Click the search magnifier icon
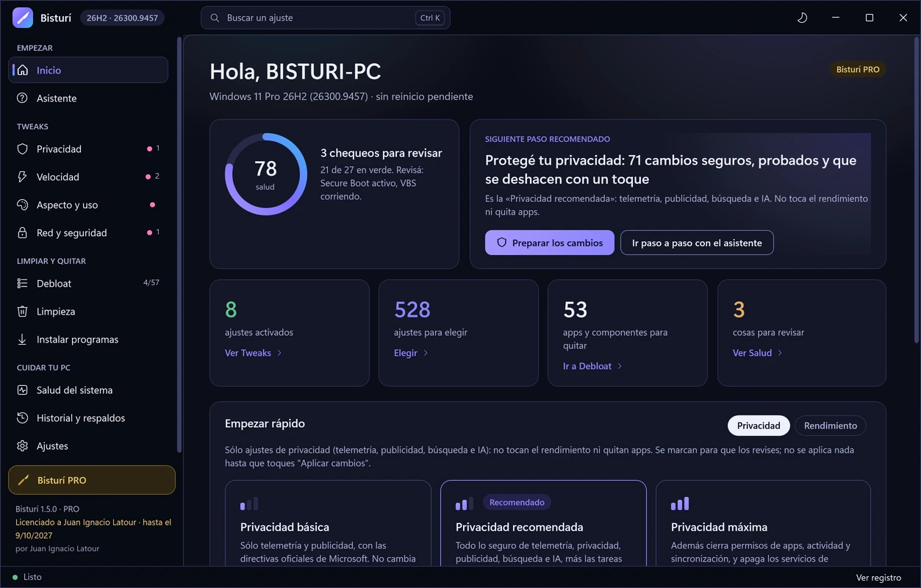 (x=215, y=18)
